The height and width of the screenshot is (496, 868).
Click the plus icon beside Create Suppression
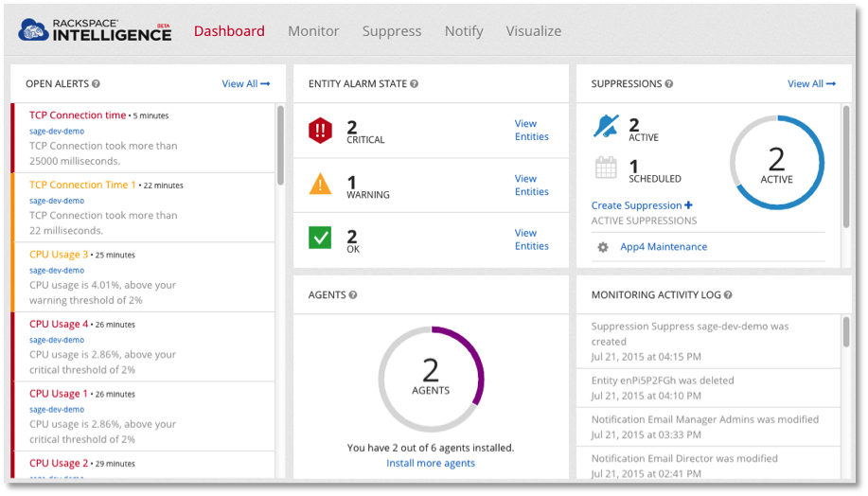[x=688, y=204]
